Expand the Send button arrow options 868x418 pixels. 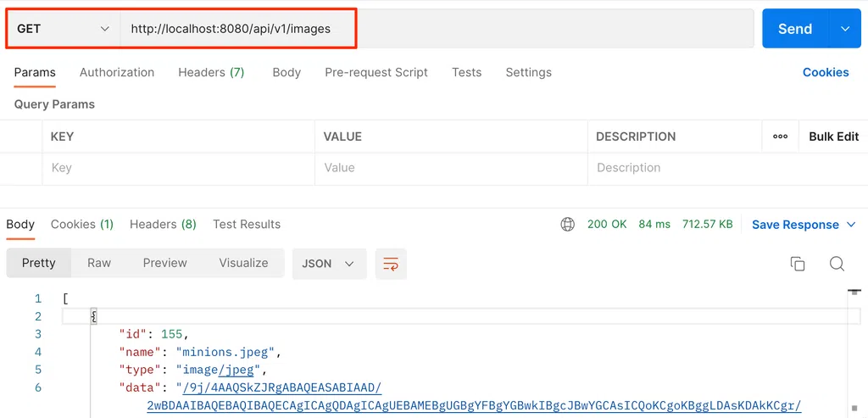click(x=844, y=29)
